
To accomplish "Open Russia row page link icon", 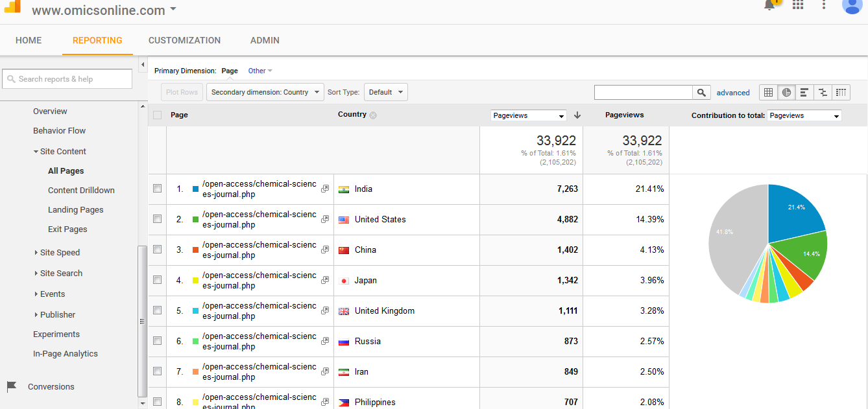I will (x=325, y=342).
